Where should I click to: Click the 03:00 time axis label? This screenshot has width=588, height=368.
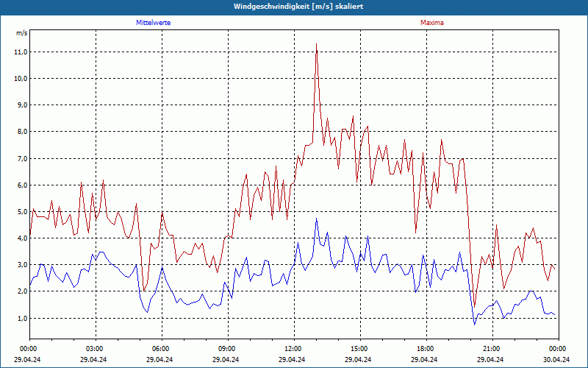click(93, 349)
